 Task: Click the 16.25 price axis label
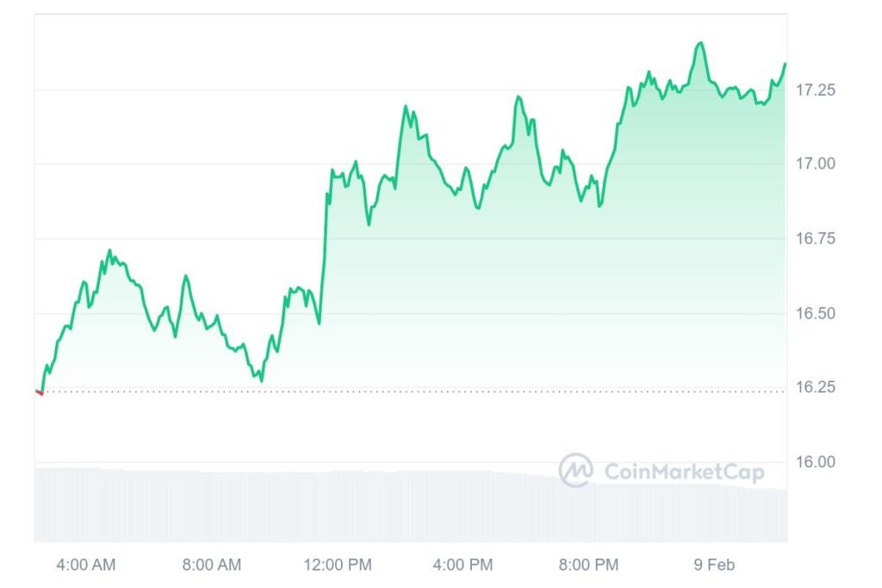(x=815, y=387)
